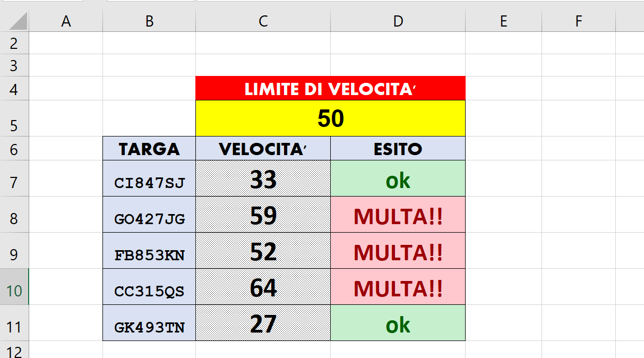Click the VELOCITA' column title cell
The image size is (644, 358).
[263, 149]
